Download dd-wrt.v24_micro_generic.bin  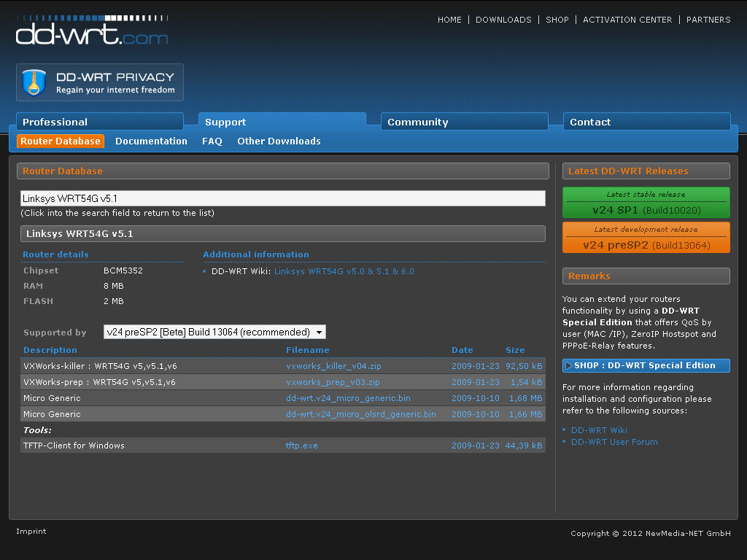pos(348,398)
